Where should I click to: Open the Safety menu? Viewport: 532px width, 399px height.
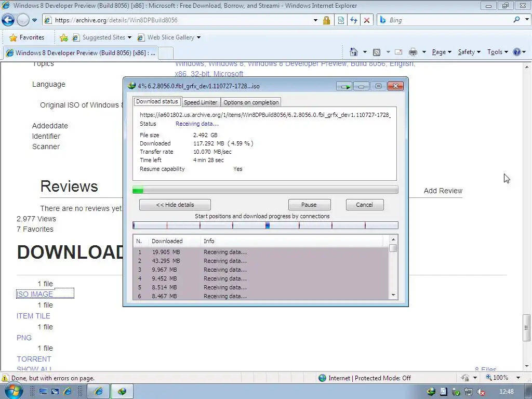(469, 52)
